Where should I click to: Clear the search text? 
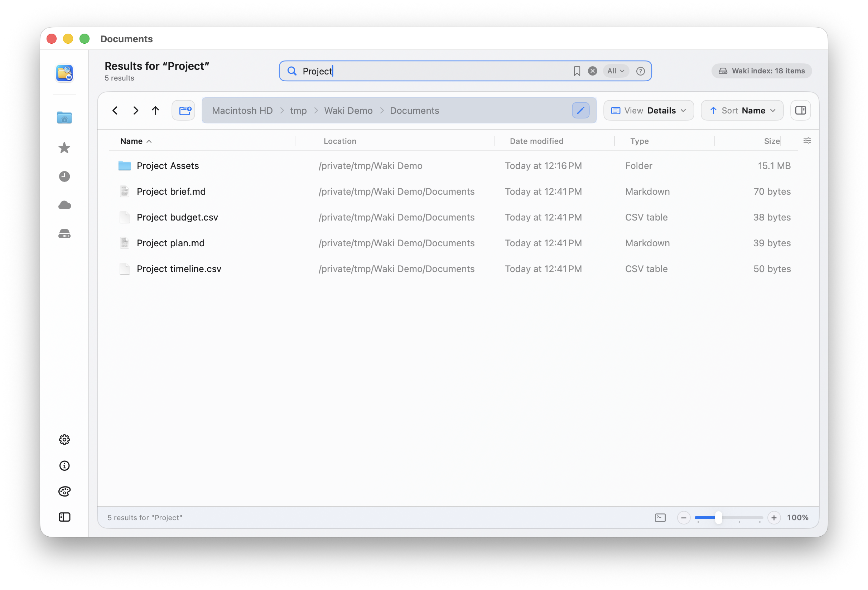tap(592, 71)
